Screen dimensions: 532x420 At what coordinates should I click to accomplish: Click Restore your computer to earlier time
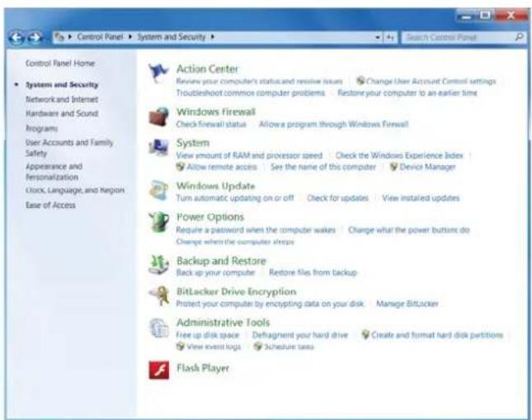click(407, 92)
